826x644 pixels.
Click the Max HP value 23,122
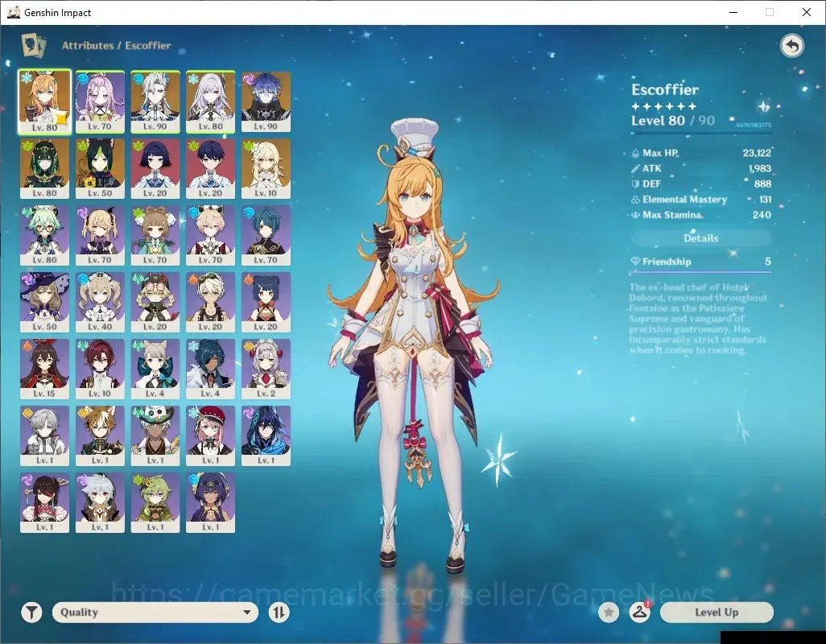(757, 153)
